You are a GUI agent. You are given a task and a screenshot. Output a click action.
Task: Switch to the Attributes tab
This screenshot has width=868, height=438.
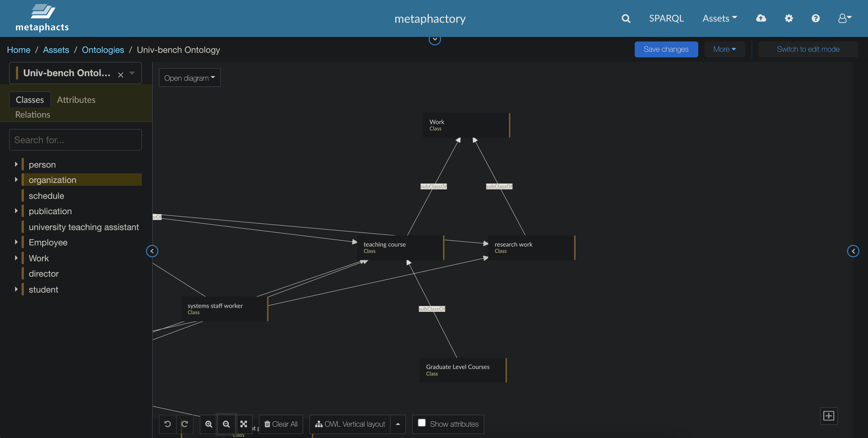click(x=76, y=100)
